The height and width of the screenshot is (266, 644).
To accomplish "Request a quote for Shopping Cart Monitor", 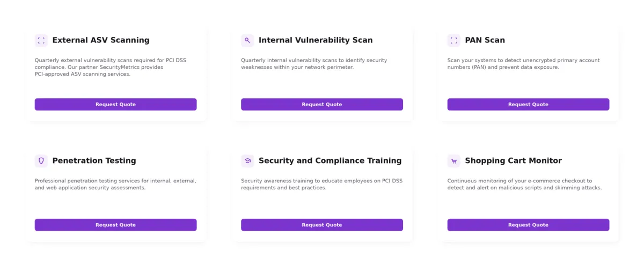I will click(528, 225).
